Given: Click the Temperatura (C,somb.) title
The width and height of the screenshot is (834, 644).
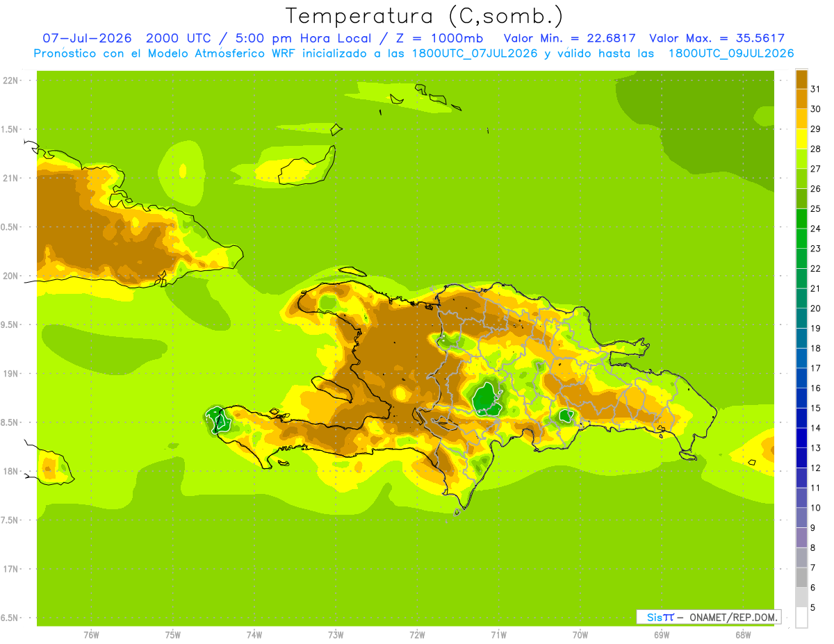Looking at the screenshot, I should coord(425,15).
